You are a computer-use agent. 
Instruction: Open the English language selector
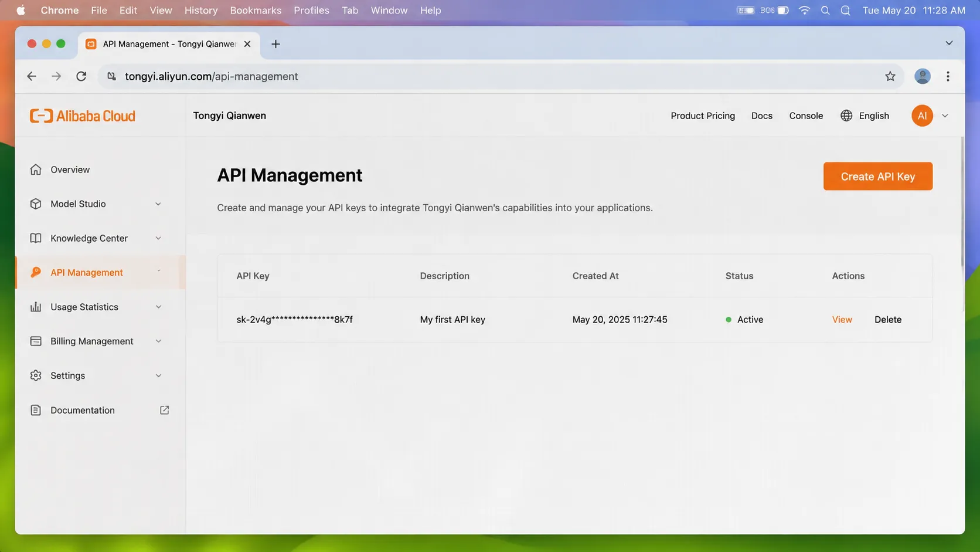[865, 116]
